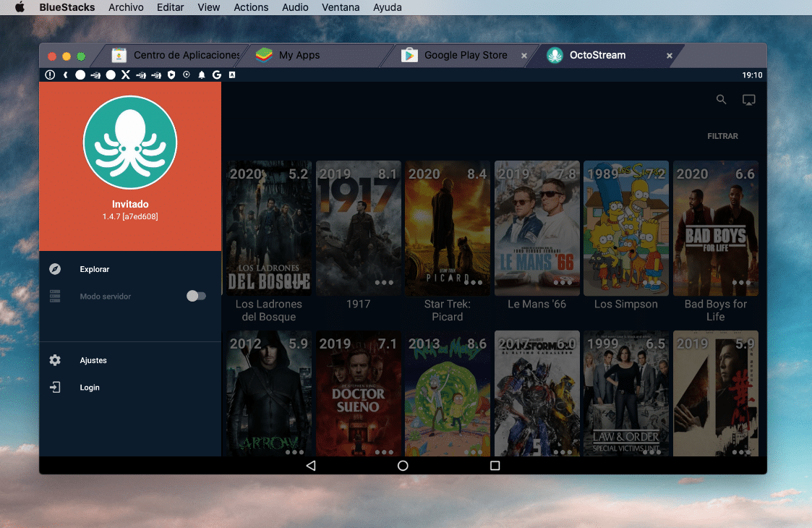
Task: Click the shield icon in the status bar
Action: pos(171,74)
